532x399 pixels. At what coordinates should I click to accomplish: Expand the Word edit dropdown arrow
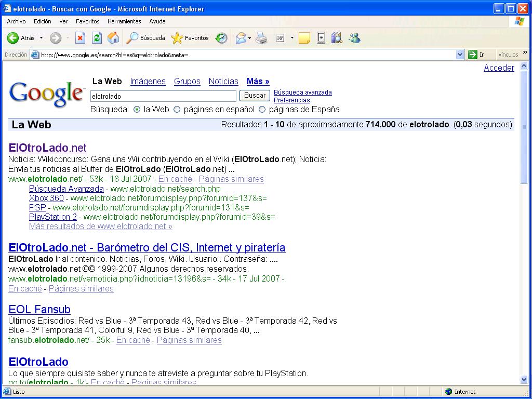coord(292,38)
